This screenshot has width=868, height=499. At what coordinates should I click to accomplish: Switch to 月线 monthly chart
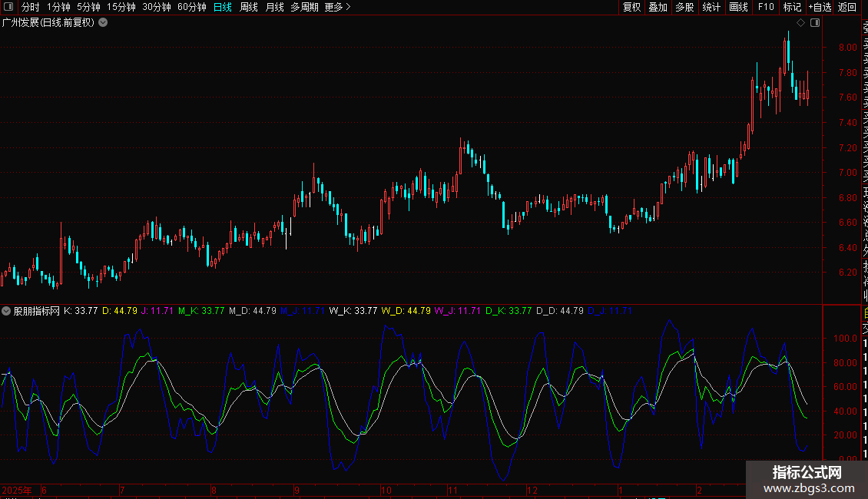[x=274, y=7]
